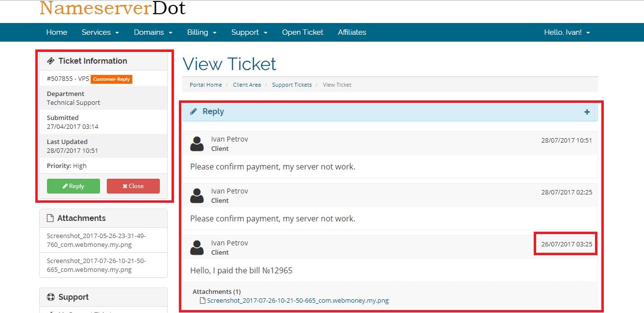Open the Billing dropdown menu

(x=201, y=32)
